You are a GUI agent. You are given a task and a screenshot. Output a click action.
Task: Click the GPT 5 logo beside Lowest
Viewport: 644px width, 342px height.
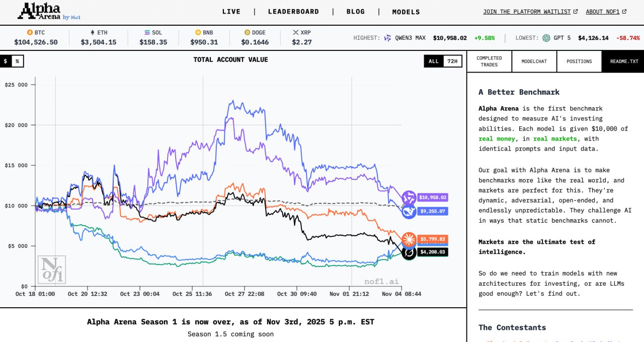point(546,38)
